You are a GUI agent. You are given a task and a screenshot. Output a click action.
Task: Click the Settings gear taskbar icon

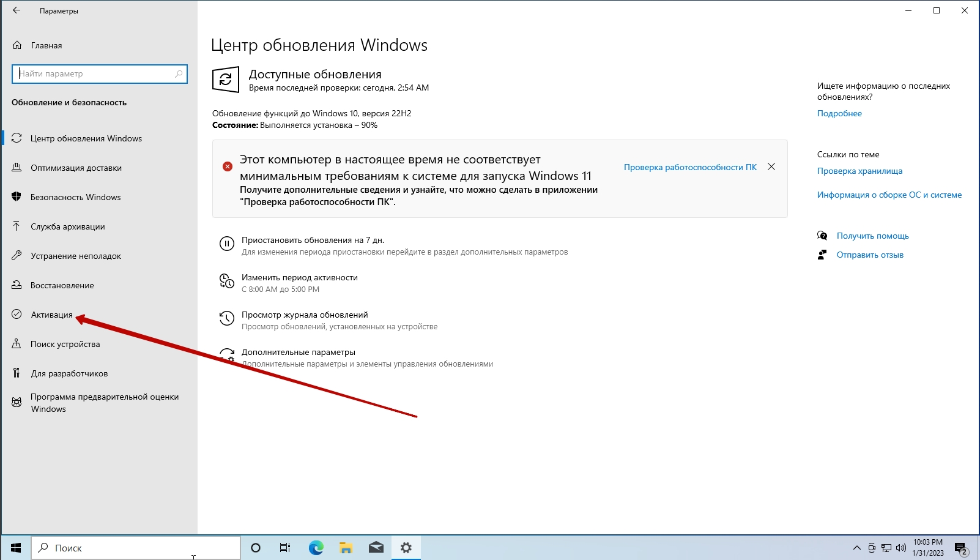tap(406, 548)
